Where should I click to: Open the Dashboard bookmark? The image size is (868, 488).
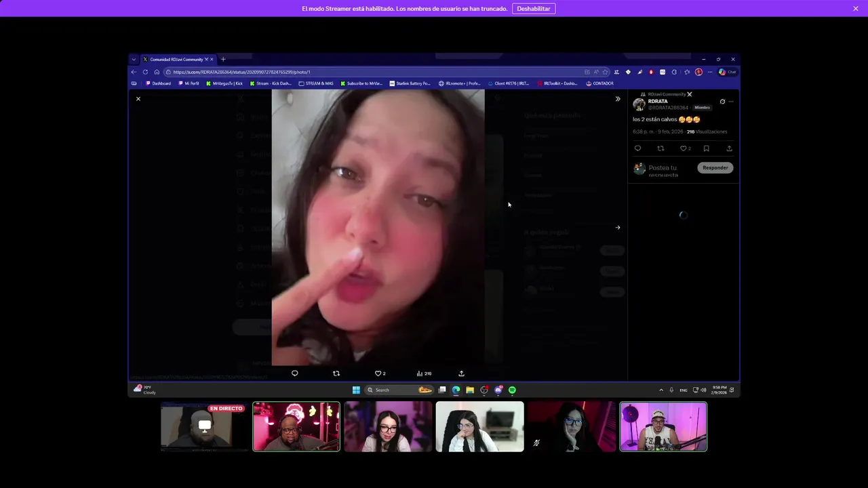pos(159,83)
